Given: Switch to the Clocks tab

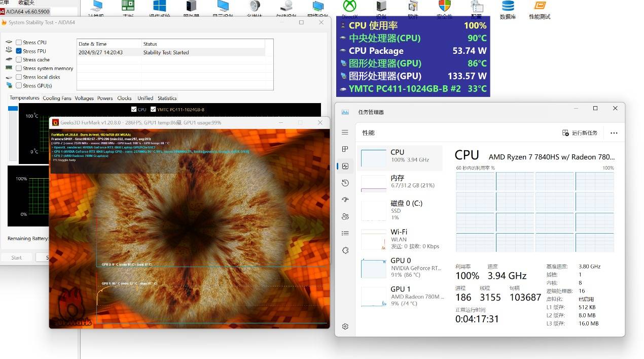Looking at the screenshot, I should pos(124,98).
